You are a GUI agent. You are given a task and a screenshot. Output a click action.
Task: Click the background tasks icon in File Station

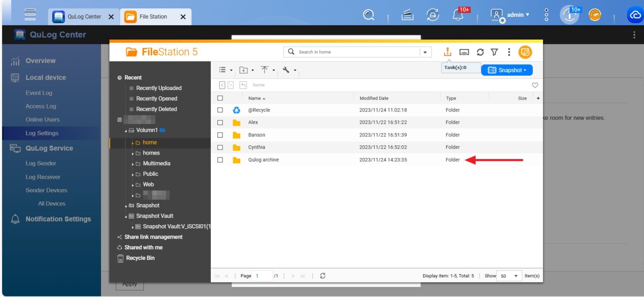[447, 52]
